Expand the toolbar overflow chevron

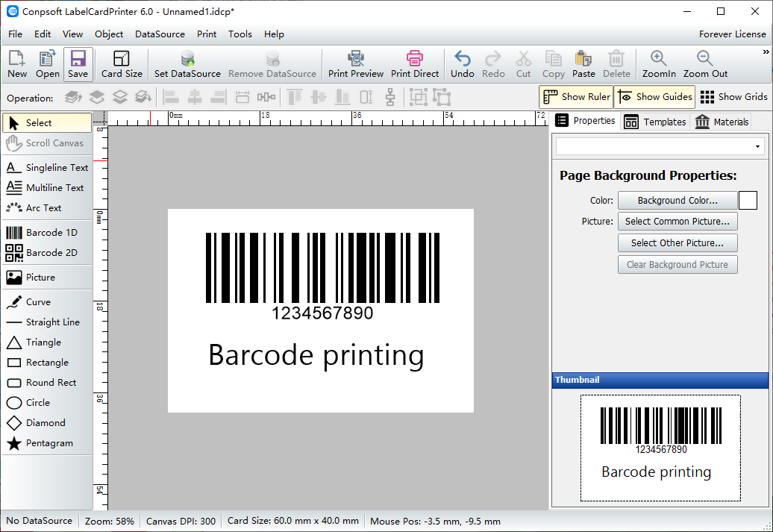(x=766, y=52)
